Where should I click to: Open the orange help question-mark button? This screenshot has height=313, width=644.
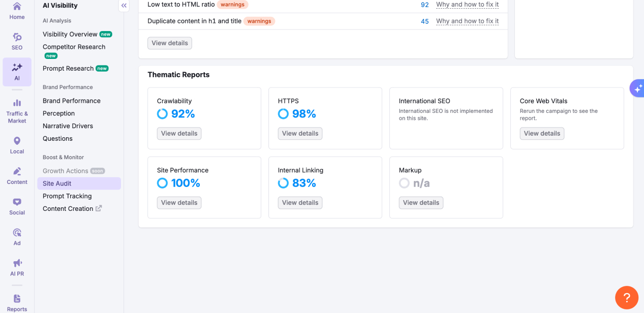click(x=626, y=297)
